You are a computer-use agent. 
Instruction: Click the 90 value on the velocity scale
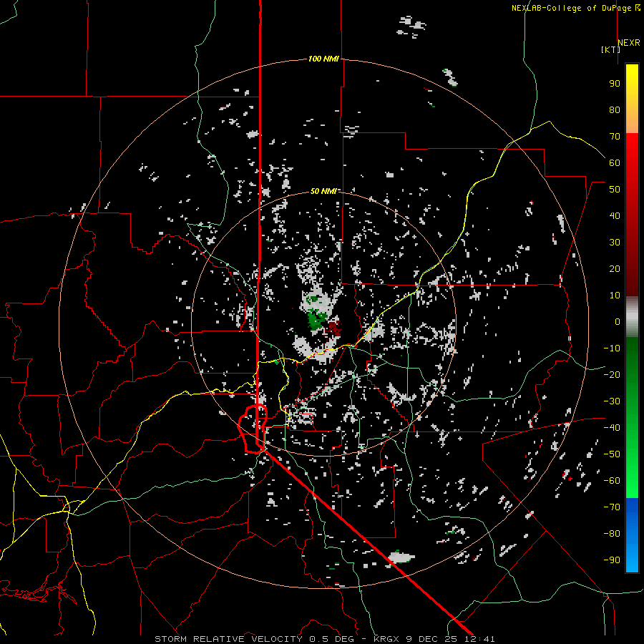click(x=615, y=84)
